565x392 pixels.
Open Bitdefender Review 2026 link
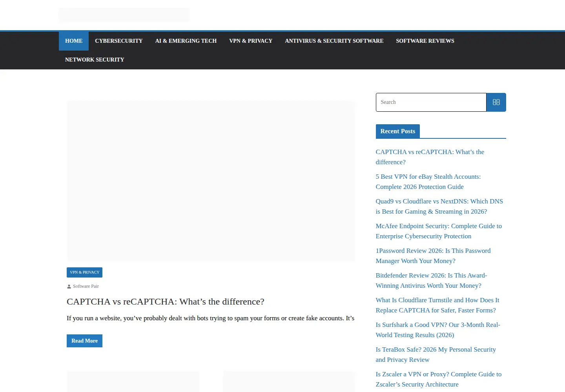click(x=431, y=280)
